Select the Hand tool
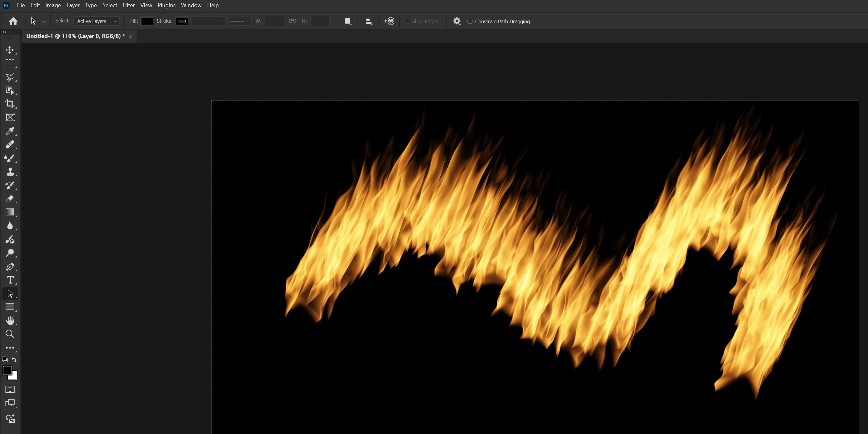 (x=10, y=321)
